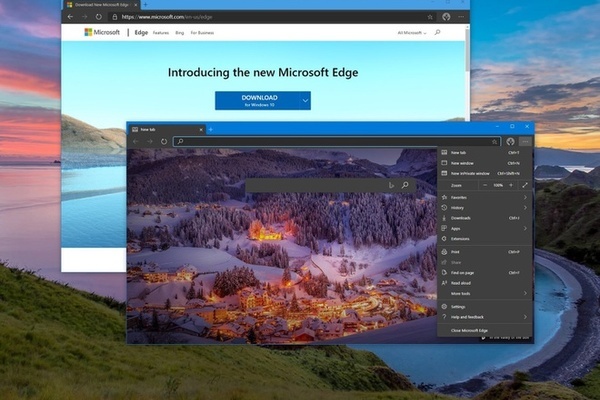This screenshot has height=400, width=600.
Task: Select New InPrivate window in the menu
Action: [485, 173]
